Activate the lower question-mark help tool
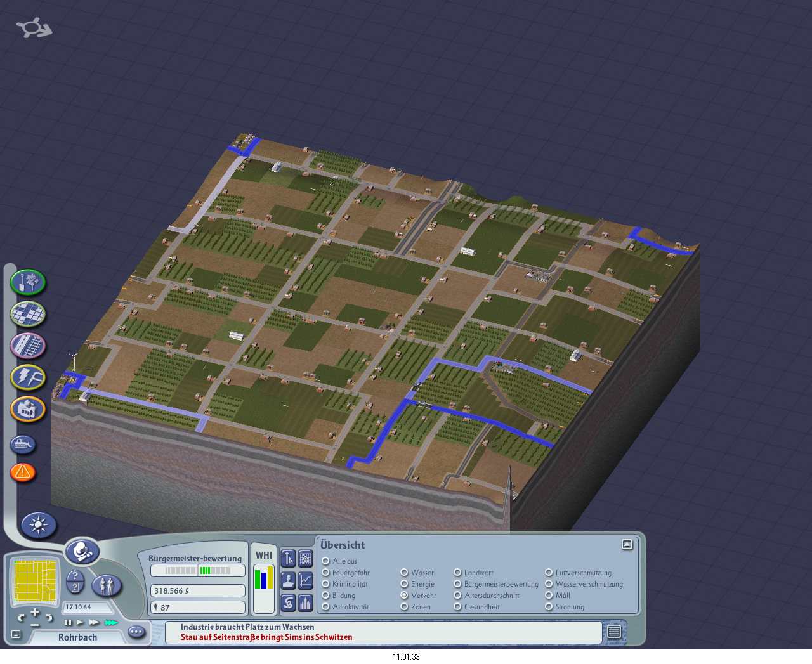 click(75, 588)
